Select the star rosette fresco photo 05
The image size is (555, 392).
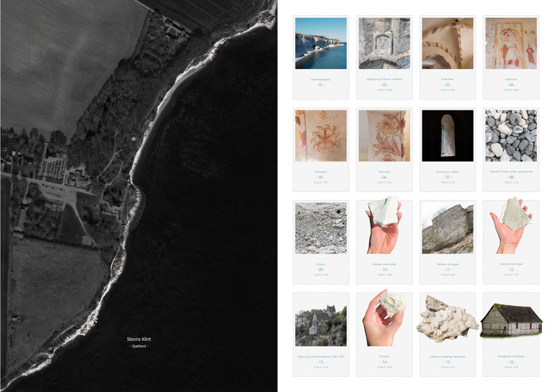[x=321, y=136]
